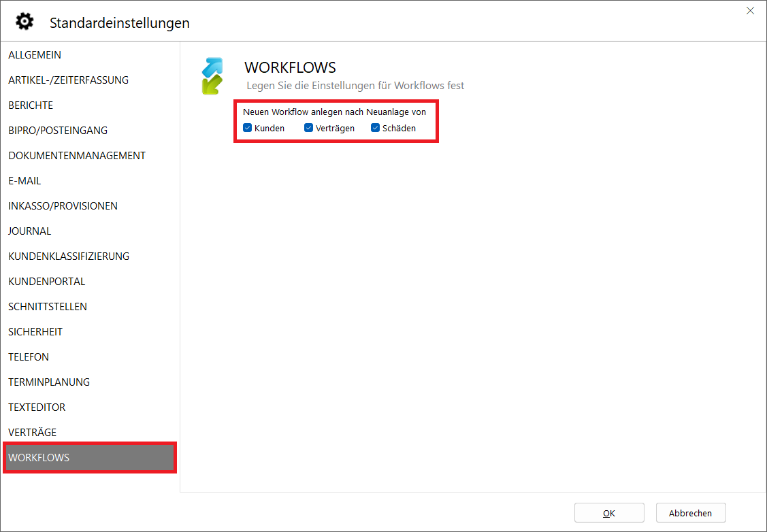Toggle the Verträgen checkbox

pyautogui.click(x=309, y=128)
